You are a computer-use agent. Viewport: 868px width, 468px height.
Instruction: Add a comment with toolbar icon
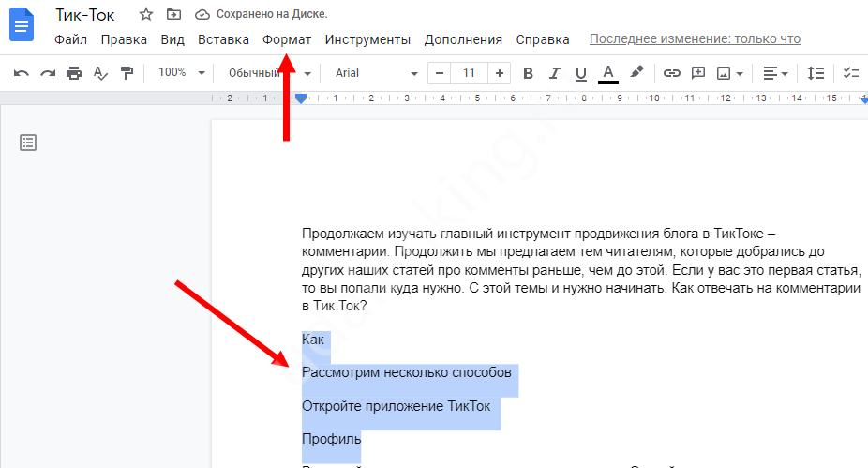pyautogui.click(x=697, y=73)
